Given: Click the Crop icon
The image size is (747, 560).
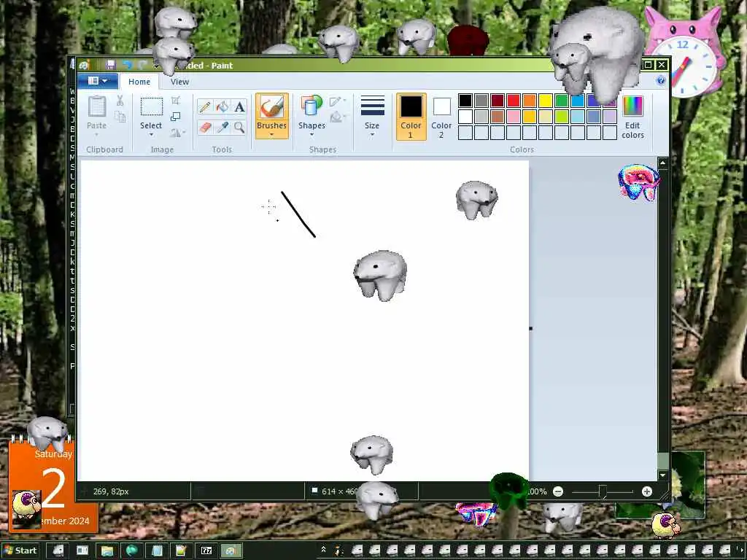Looking at the screenshot, I should point(176,101).
